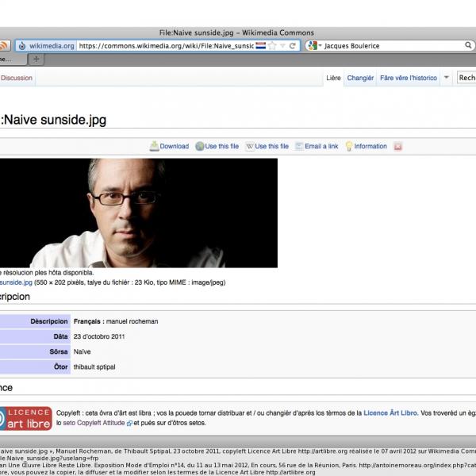Click the Wikipedia W icon
Viewport: 476px width, 476px height.
[x=250, y=147]
